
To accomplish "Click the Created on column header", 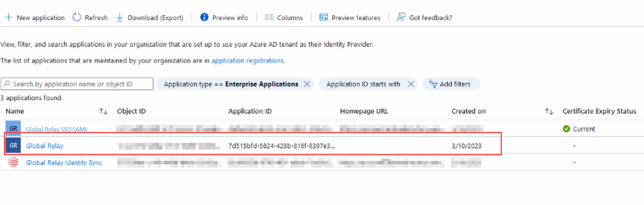I will click(x=469, y=111).
